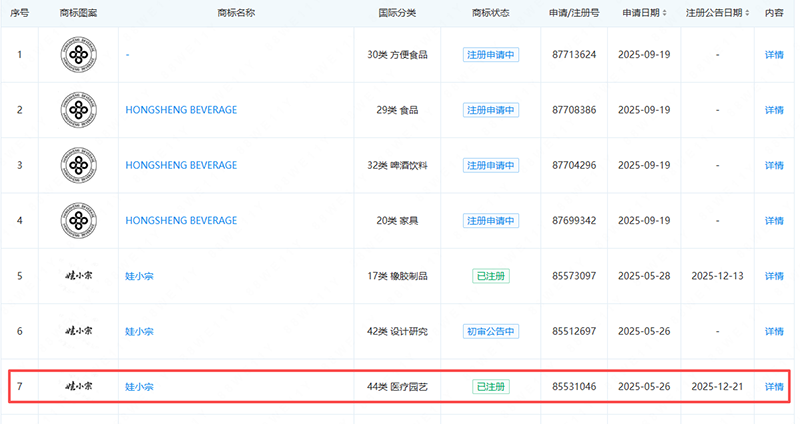800x424 pixels.
Task: Sort the table by 注册公告日期 column arrow
Action: pos(749,13)
